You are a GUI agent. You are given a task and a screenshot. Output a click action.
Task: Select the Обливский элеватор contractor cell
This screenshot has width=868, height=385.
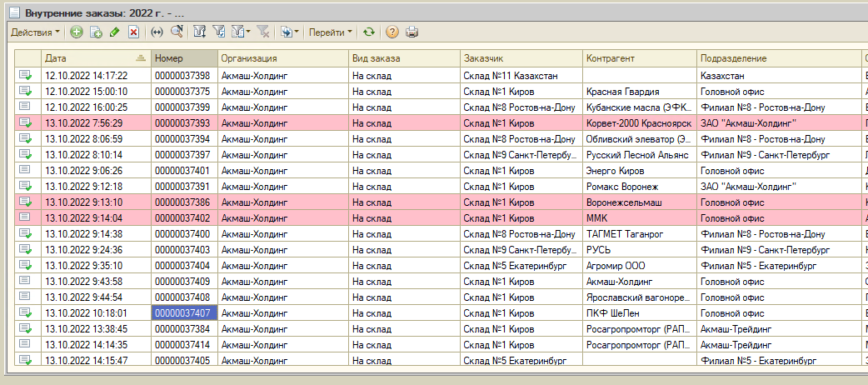(x=640, y=138)
